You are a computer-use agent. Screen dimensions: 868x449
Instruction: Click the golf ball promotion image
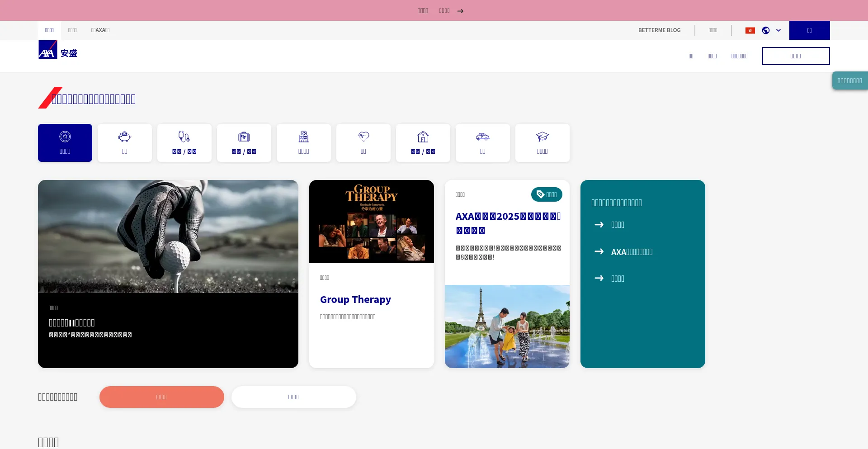click(168, 236)
